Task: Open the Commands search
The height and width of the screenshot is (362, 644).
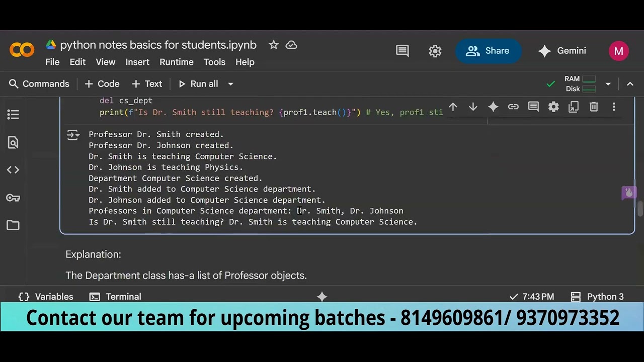Action: click(x=39, y=84)
